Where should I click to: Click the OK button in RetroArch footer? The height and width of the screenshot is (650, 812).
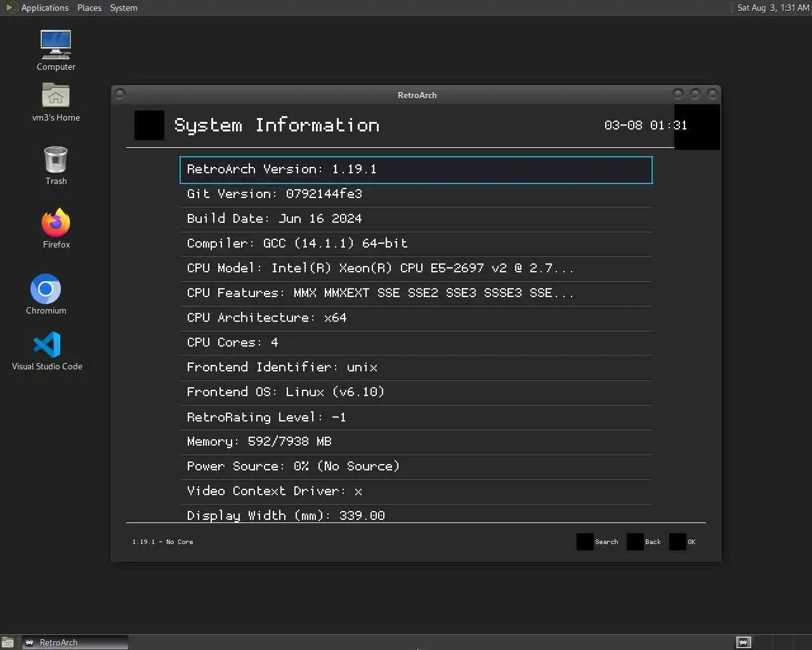click(683, 542)
